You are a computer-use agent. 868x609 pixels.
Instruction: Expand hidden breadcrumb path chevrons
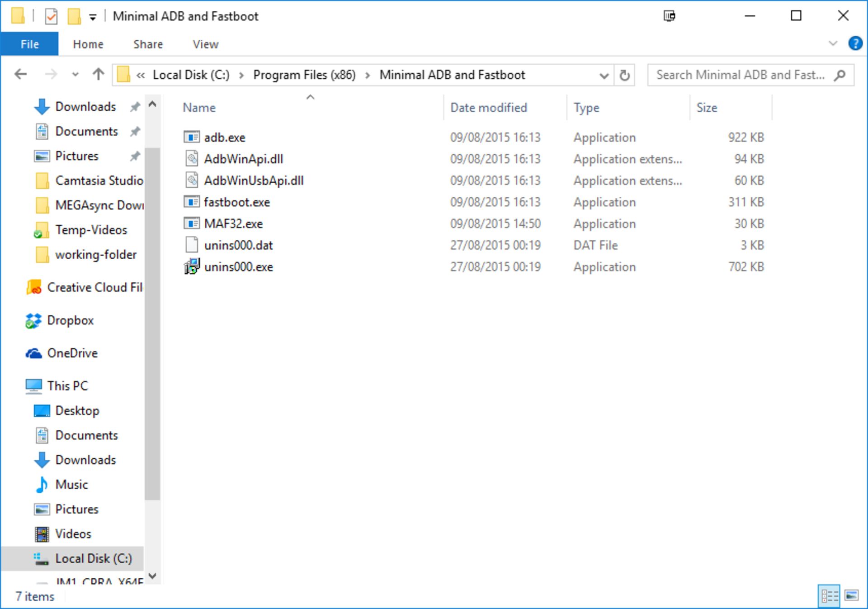141,75
